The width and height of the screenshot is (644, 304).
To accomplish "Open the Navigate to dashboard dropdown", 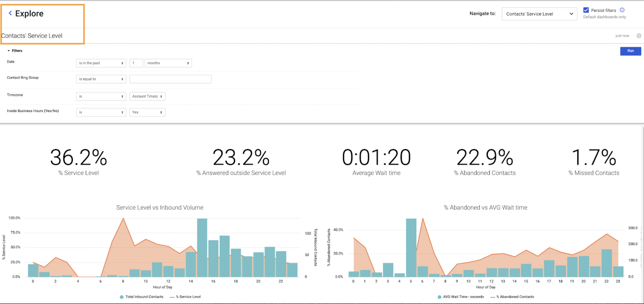I will coord(539,14).
